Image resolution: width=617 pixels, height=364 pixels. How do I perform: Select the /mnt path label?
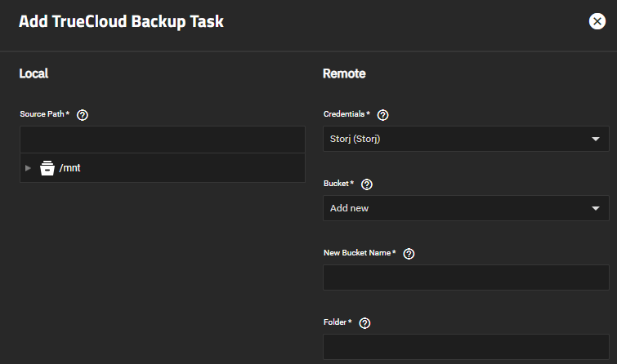coord(70,168)
